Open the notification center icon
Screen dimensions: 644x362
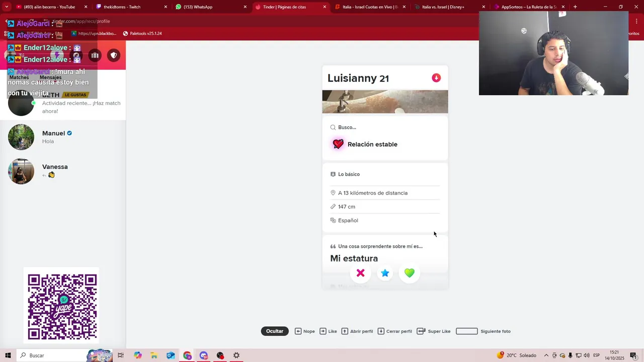click(x=633, y=355)
